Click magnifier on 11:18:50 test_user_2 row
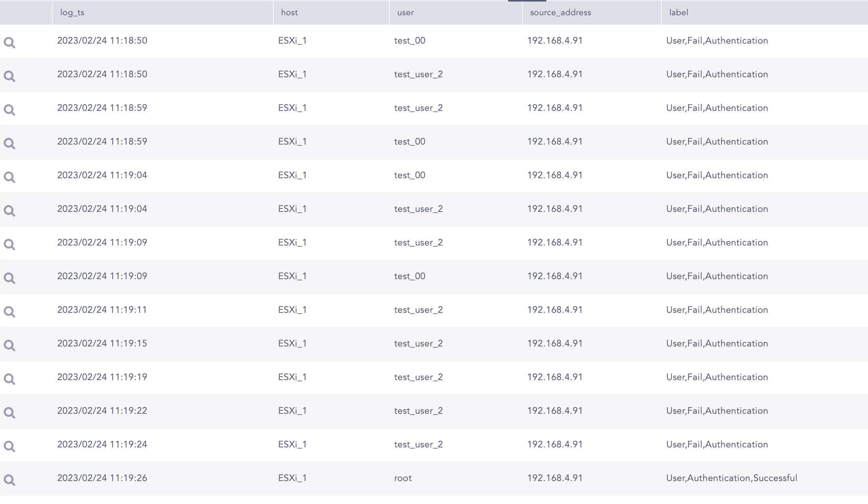Viewport: 868px width, 504px height. 10,76
